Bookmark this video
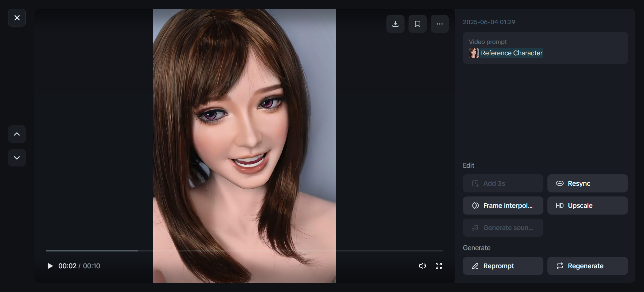This screenshot has width=644, height=292. click(x=418, y=24)
